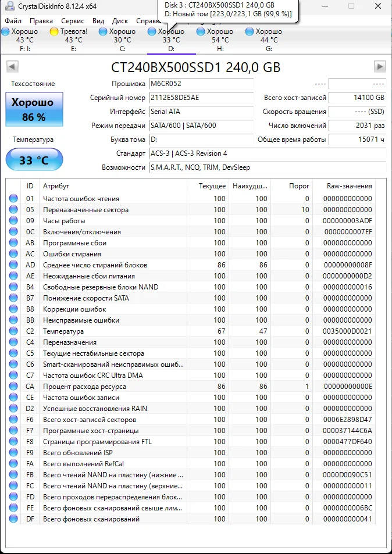Maximize the CrystalDiskInfo window

[351, 6]
